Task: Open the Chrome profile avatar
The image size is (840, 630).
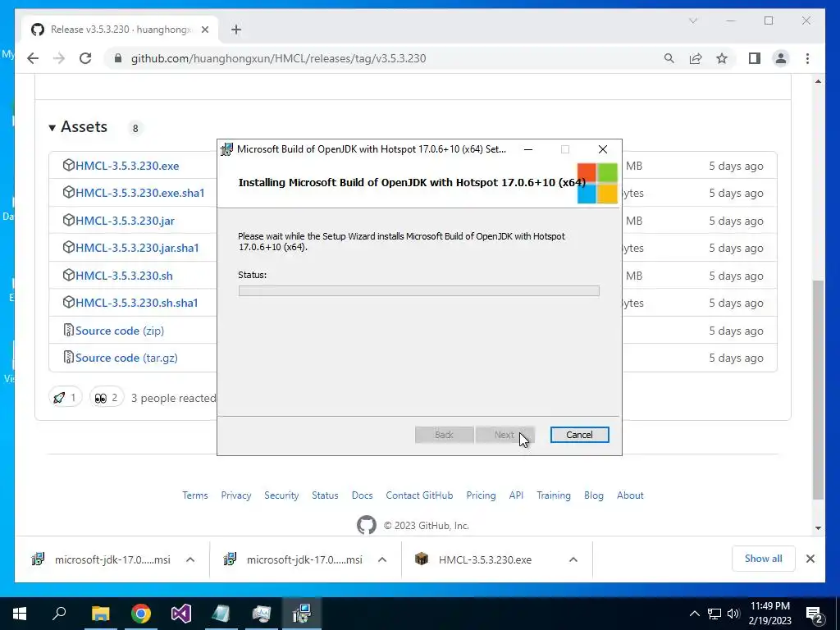Action: pos(781,58)
